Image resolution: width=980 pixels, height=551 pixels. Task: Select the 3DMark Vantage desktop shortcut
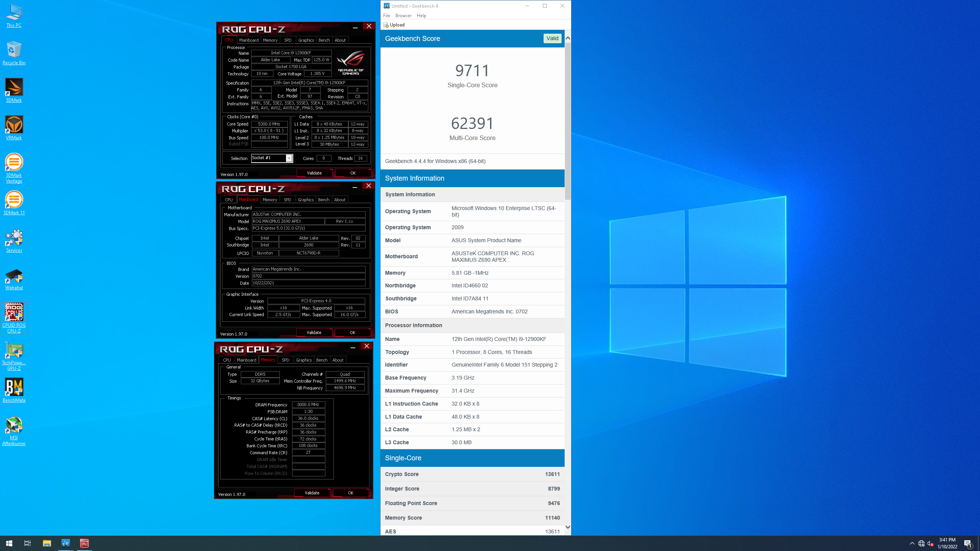14,168
